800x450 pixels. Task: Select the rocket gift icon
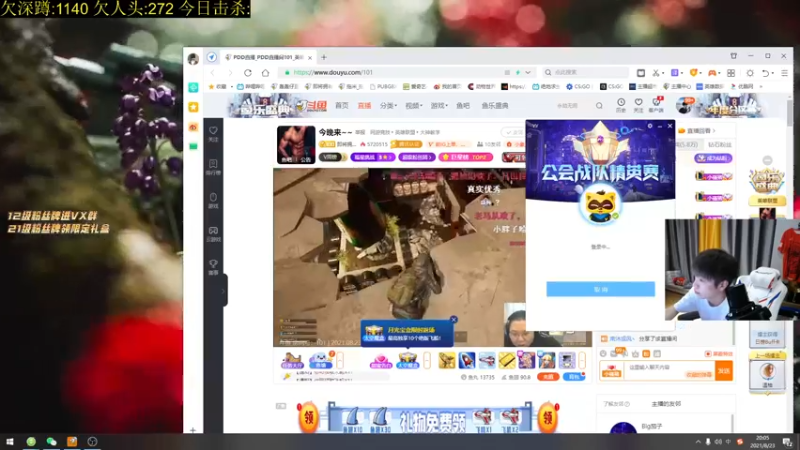(x=467, y=360)
